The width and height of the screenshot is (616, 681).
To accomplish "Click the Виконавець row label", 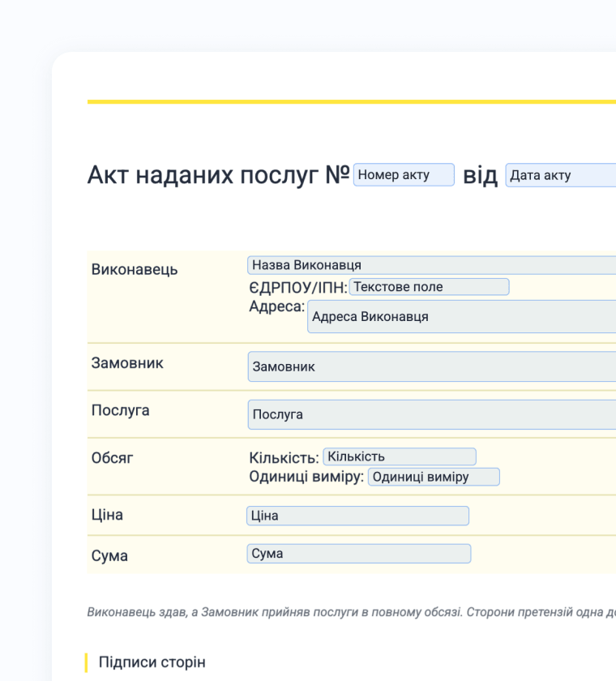I will (x=135, y=270).
